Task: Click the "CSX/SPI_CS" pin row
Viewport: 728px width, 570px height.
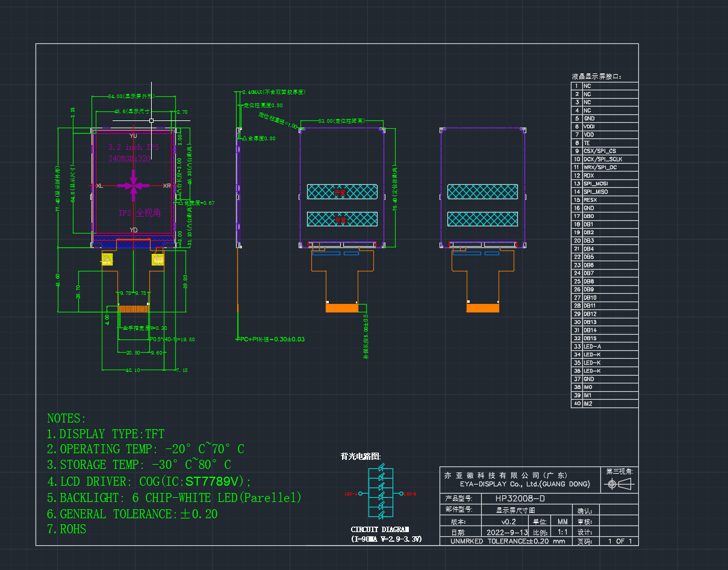Action: 605,151
